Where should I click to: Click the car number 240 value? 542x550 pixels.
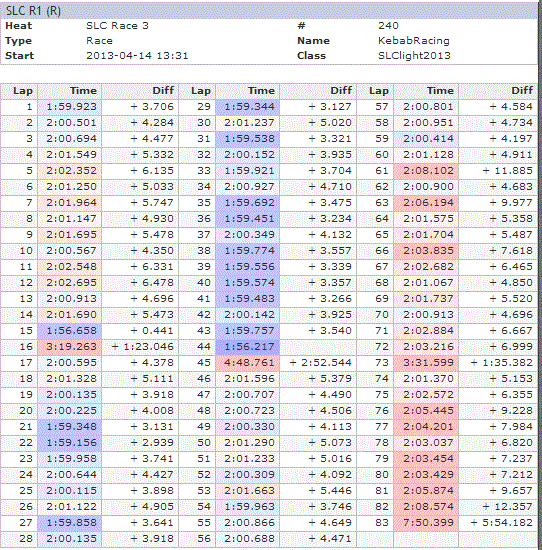pos(388,26)
